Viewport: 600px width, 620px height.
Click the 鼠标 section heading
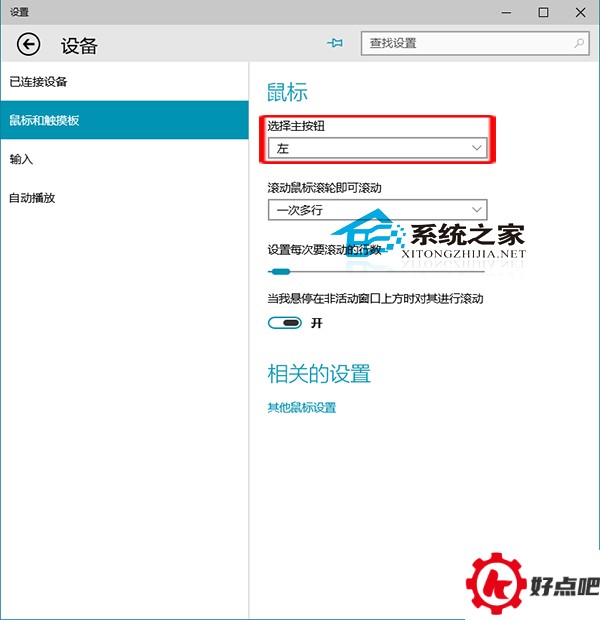288,92
